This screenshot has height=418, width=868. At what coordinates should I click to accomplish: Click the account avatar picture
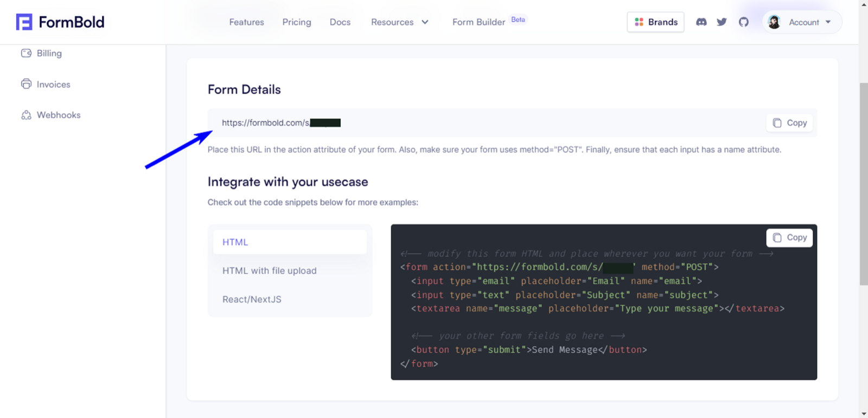click(774, 22)
